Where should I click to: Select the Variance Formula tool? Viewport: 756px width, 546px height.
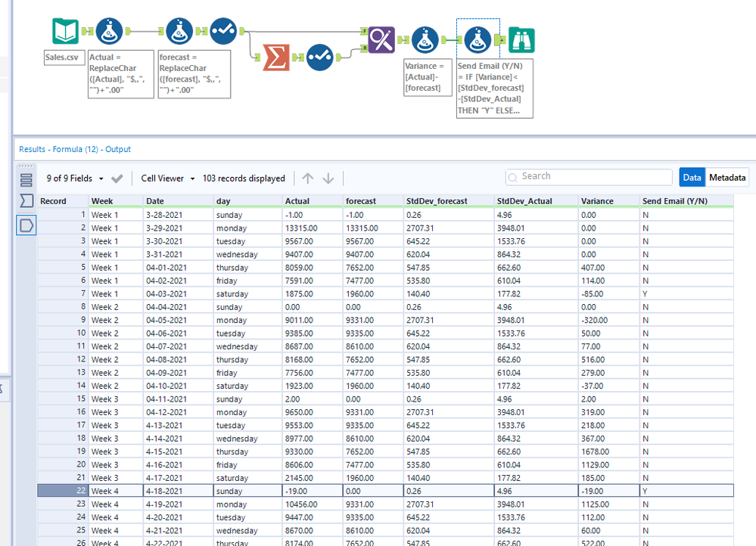tap(425, 40)
